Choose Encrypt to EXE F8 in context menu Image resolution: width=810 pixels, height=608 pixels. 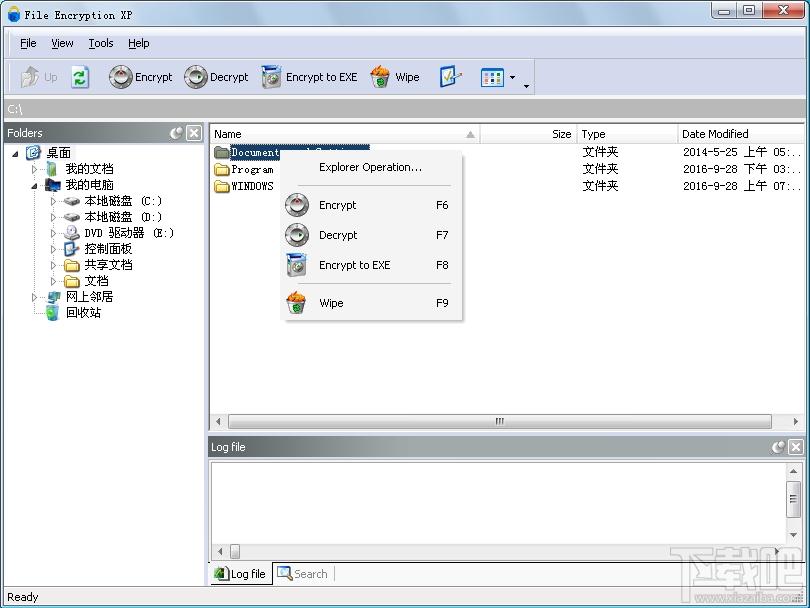coord(371,265)
